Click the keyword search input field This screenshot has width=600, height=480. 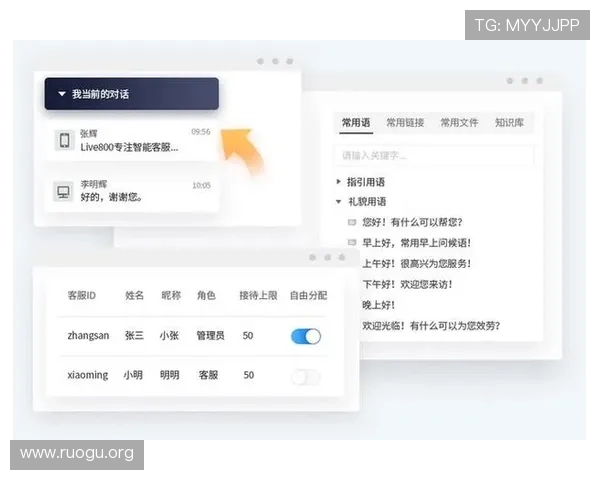coord(434,155)
